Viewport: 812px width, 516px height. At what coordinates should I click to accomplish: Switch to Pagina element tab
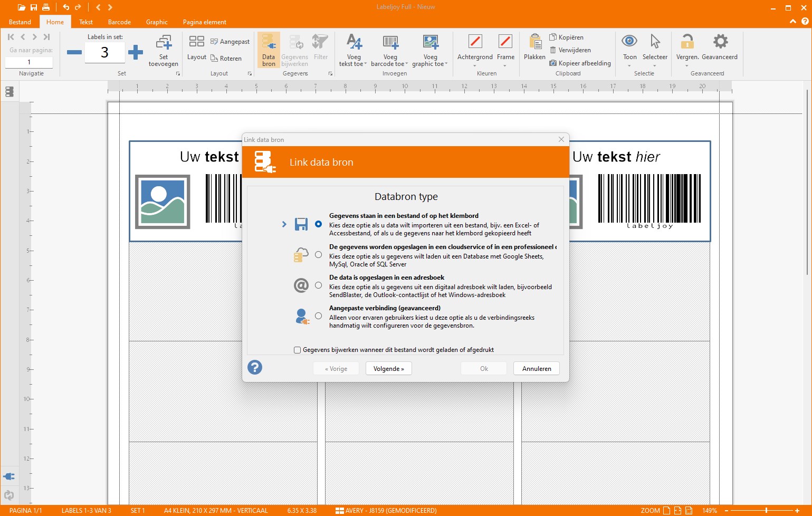pos(204,22)
